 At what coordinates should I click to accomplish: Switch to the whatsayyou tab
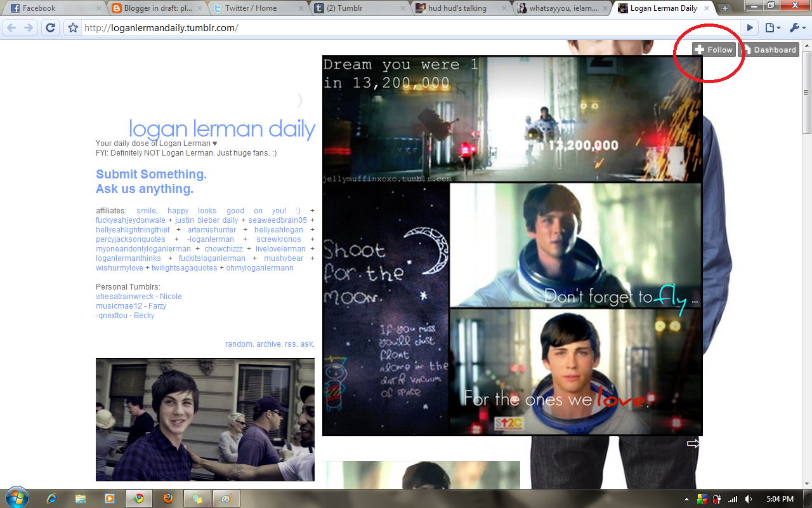[561, 8]
